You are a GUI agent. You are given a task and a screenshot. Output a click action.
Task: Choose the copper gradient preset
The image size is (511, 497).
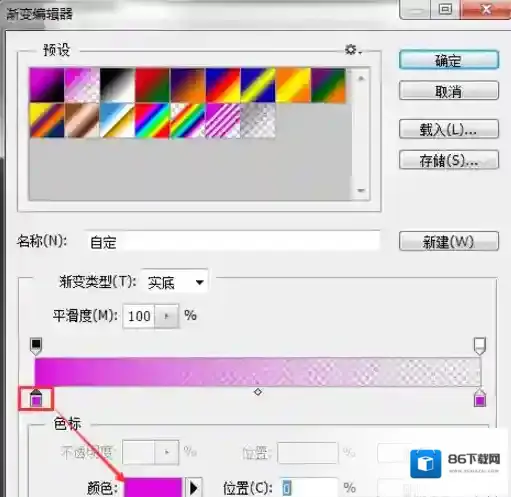(82, 120)
